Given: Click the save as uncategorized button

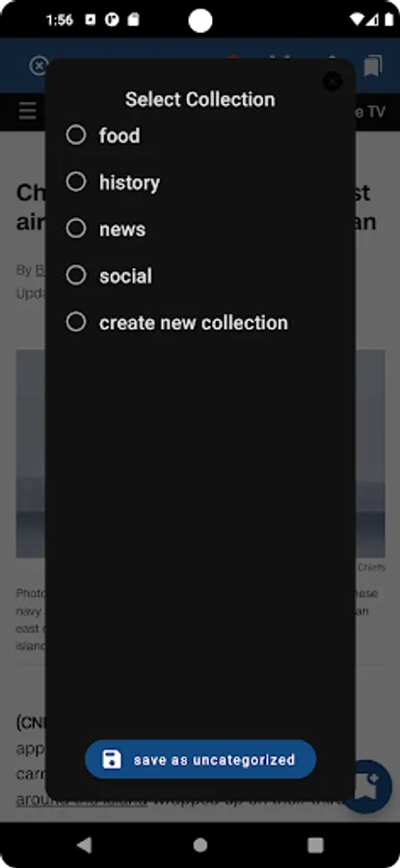Looking at the screenshot, I should pos(200,760).
